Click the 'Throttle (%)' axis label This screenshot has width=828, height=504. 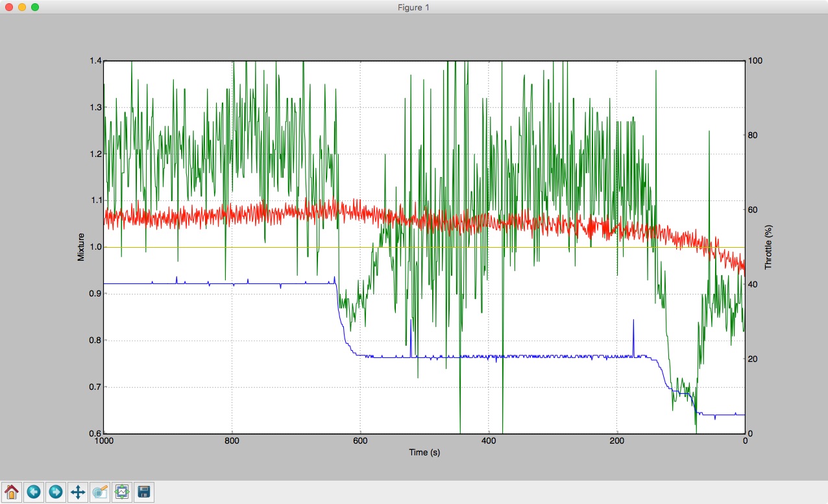tap(768, 247)
